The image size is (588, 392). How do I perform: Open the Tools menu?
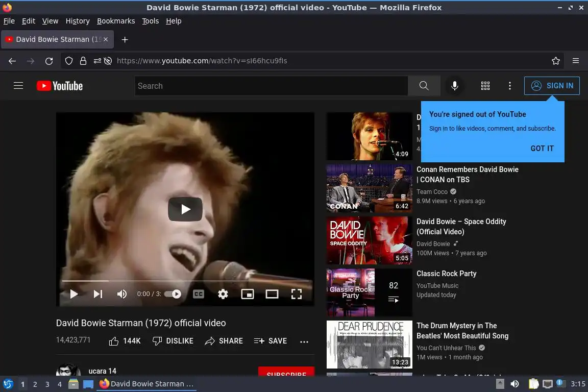(151, 21)
